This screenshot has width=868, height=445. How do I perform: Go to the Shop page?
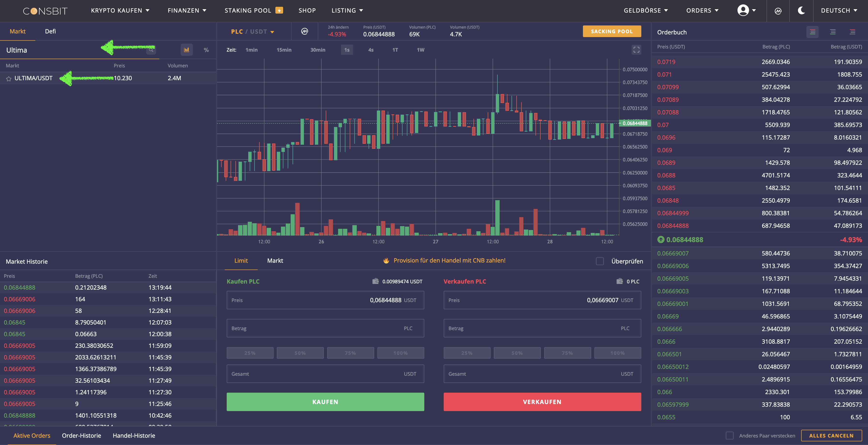307,10
